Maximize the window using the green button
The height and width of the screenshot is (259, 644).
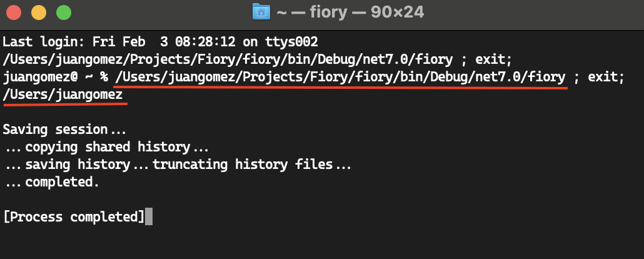pos(64,13)
